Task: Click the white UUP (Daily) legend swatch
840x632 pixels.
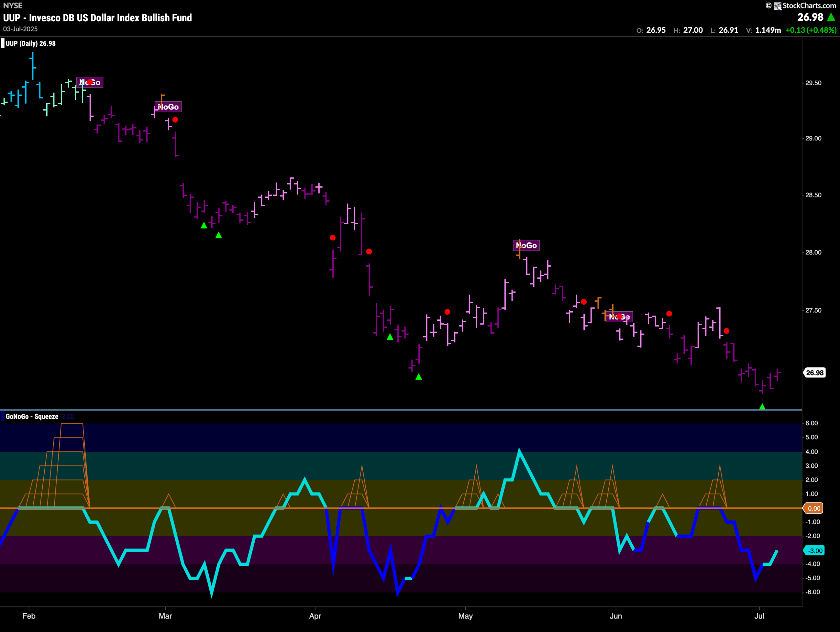Action: [x=3, y=43]
